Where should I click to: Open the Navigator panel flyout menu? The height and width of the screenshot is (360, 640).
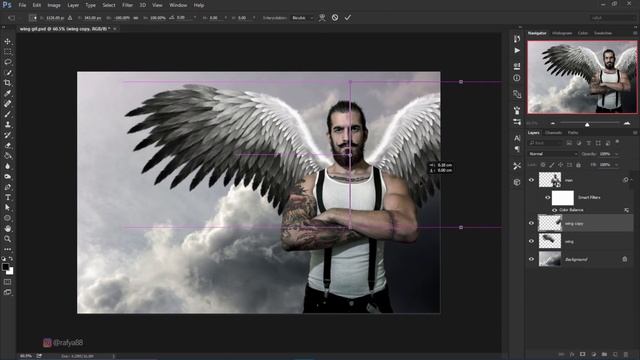point(635,33)
